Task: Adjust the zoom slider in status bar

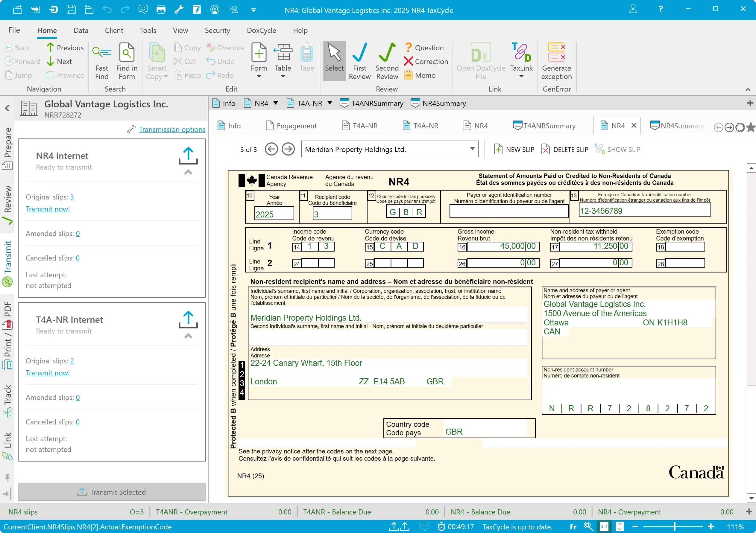Action: (x=674, y=527)
